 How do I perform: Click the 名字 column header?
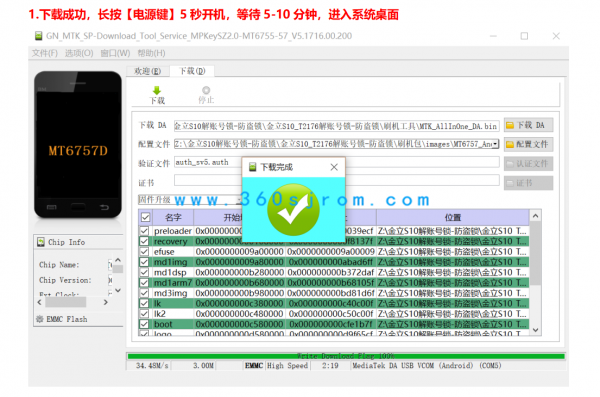click(173, 217)
